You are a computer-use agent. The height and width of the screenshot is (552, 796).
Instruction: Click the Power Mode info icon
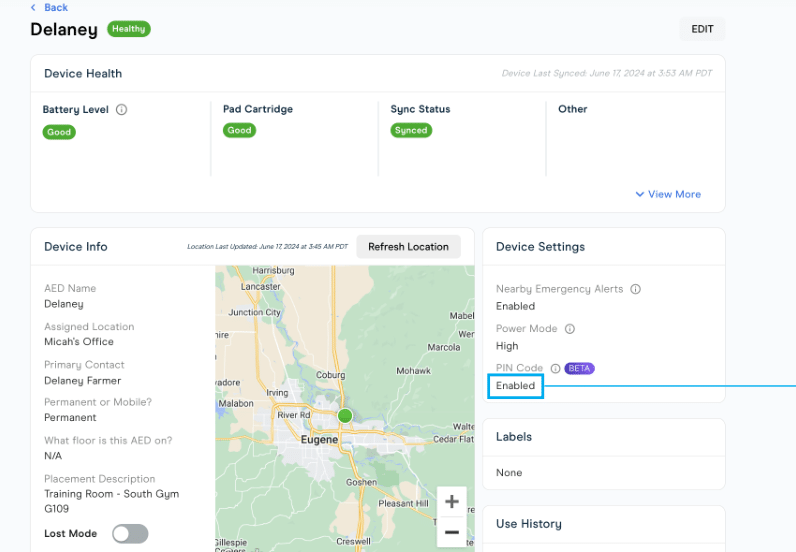coord(570,329)
